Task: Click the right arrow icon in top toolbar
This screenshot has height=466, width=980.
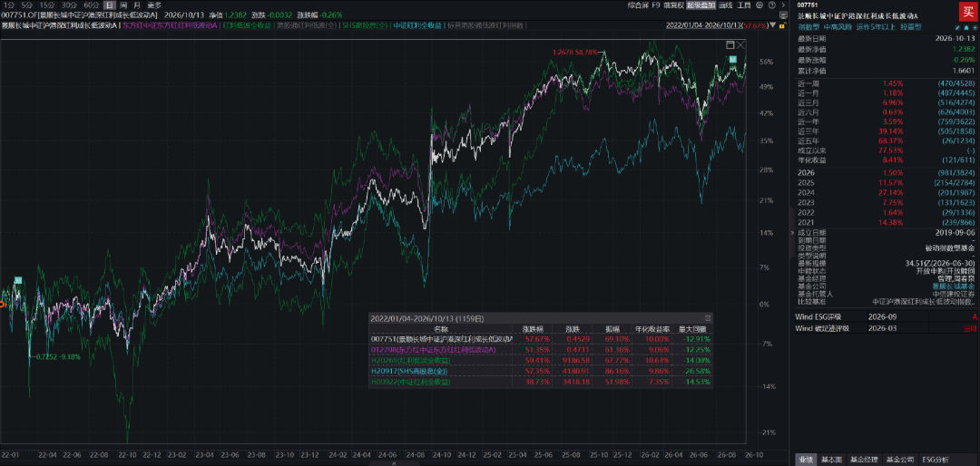Action: pos(783,5)
